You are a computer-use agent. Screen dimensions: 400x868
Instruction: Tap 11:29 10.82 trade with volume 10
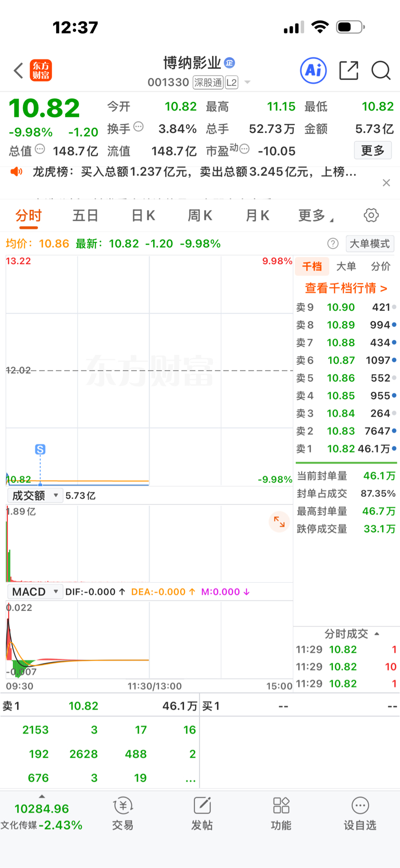coord(346,667)
